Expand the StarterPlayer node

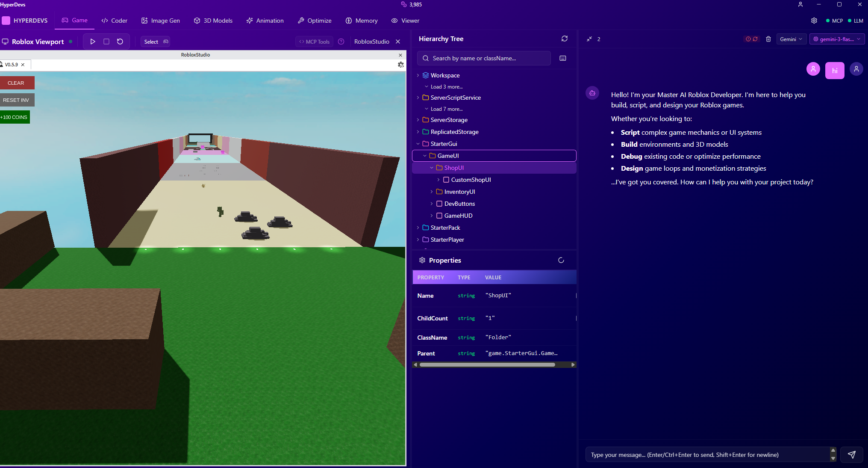[418, 240]
